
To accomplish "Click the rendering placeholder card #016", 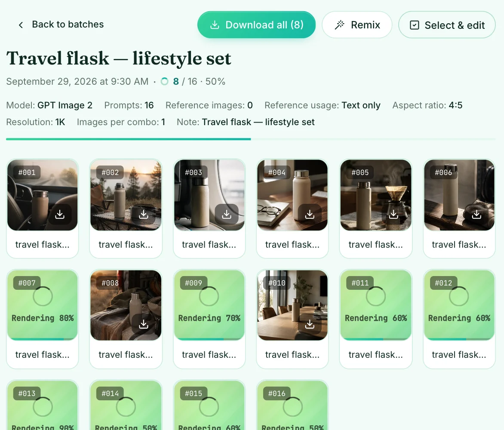I will tap(292, 405).
